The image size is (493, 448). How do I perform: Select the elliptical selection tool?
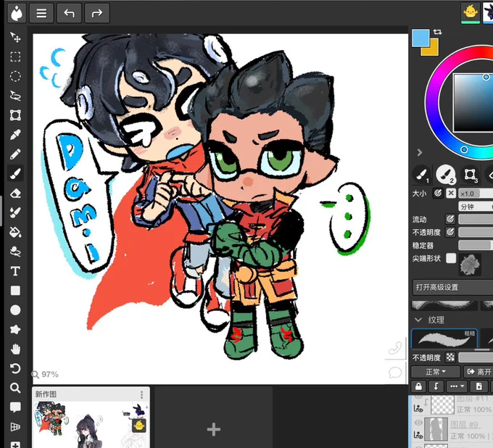click(15, 76)
